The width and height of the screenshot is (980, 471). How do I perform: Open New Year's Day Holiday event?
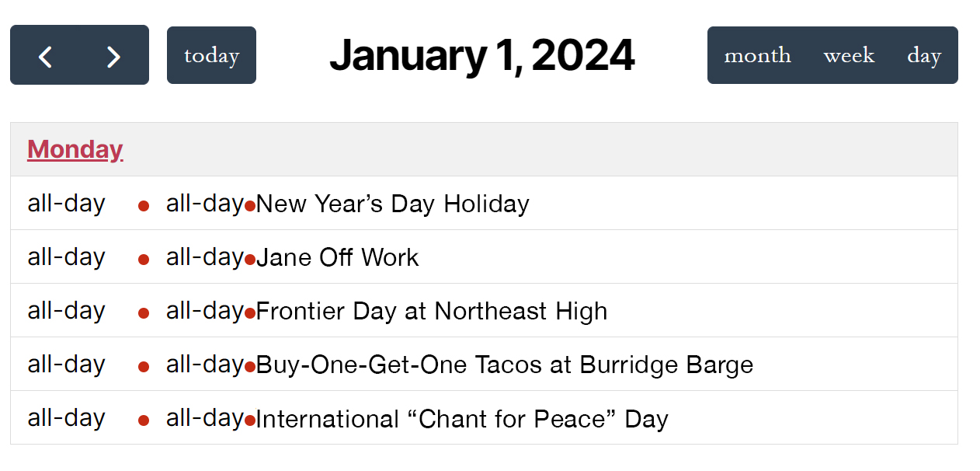[392, 204]
